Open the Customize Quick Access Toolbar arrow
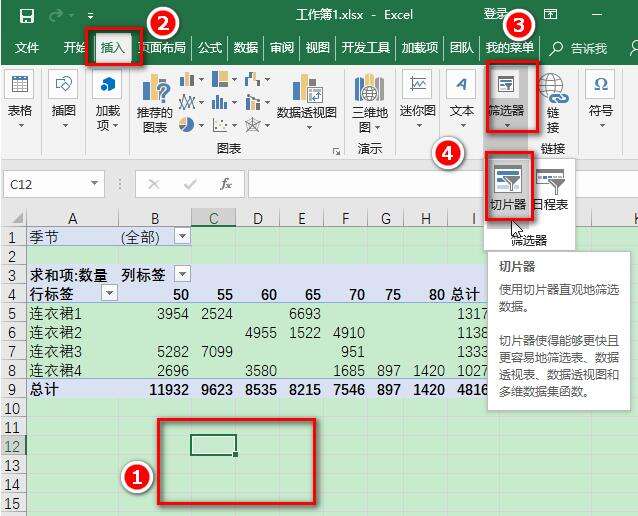This screenshot has width=638, height=516. pos(90,16)
